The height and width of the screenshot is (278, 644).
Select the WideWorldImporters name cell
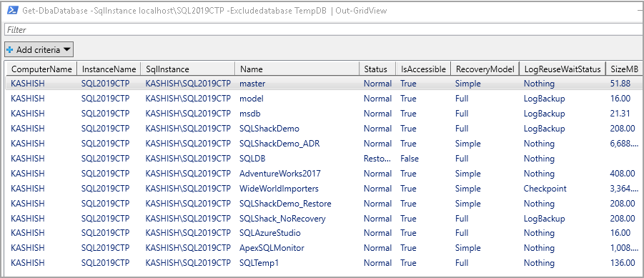click(x=279, y=189)
